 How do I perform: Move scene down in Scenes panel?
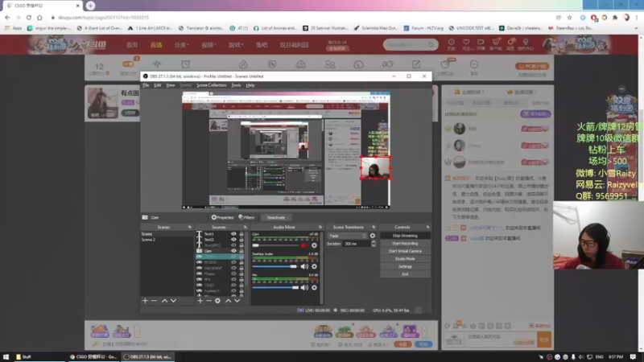coord(173,301)
